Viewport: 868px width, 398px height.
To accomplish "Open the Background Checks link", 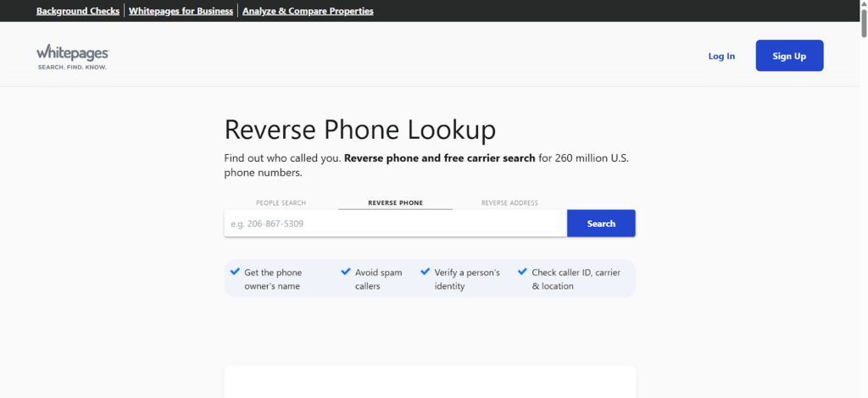I will pyautogui.click(x=77, y=11).
